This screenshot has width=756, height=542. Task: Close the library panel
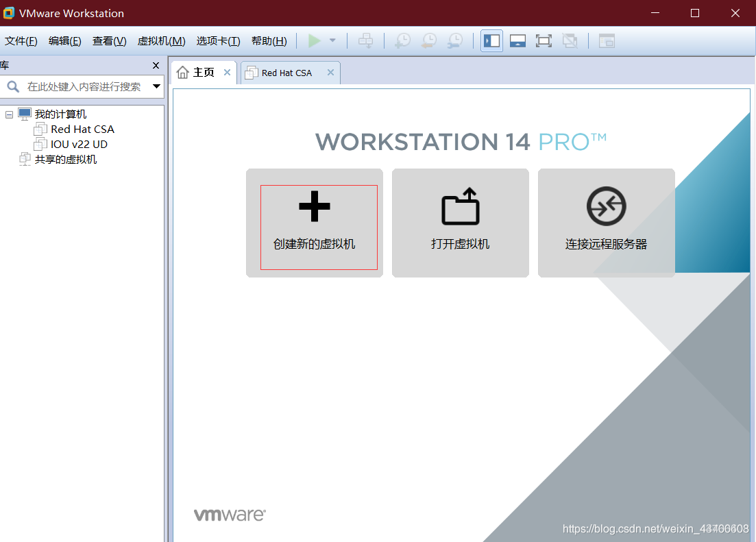156,66
